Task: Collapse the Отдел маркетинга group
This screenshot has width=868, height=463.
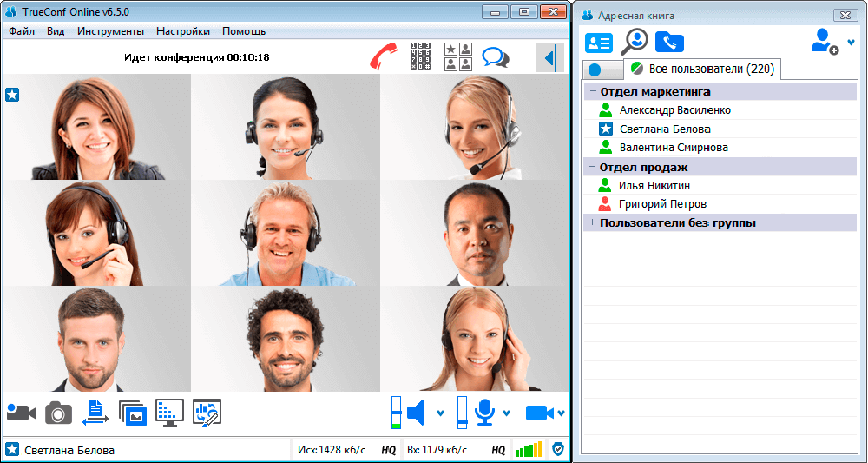Action: coord(593,91)
